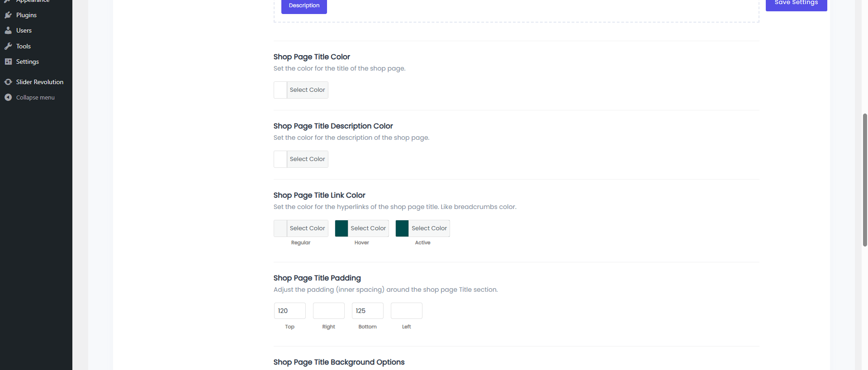The height and width of the screenshot is (370, 868).
Task: Focus the Right padding input field
Action: (329, 311)
